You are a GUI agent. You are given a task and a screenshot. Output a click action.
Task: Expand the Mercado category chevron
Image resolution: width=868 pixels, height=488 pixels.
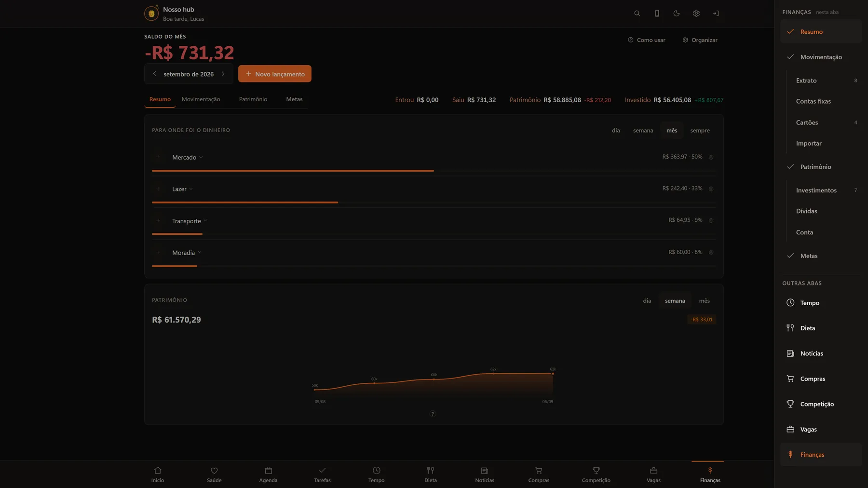click(x=201, y=157)
